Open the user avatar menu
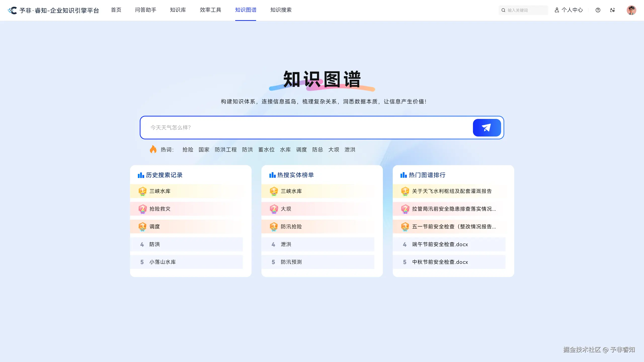This screenshot has width=644, height=362. (631, 10)
